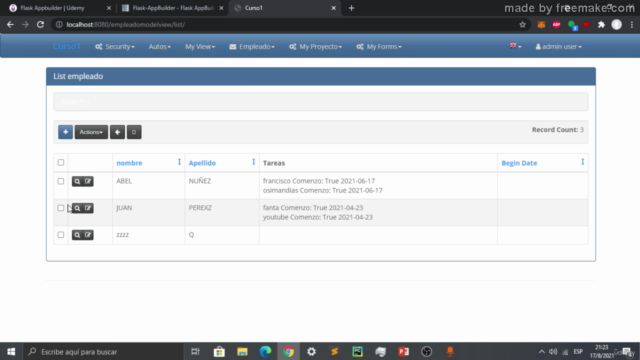Viewport: 640px width, 360px height.
Task: Sort table by nombre column header
Action: pos(129,163)
